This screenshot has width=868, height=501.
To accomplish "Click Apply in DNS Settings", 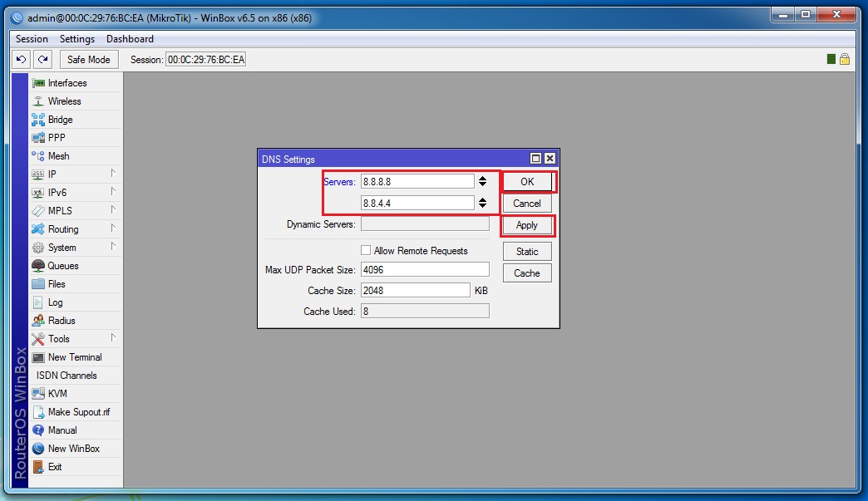I will click(x=527, y=225).
